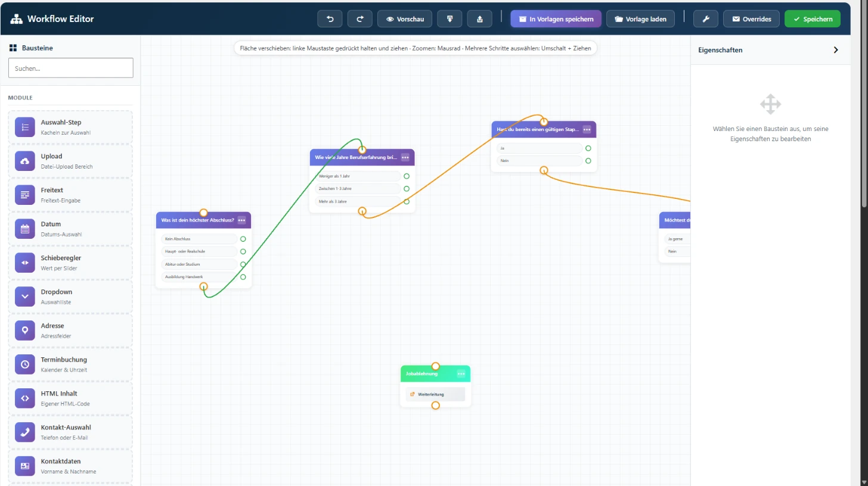Select the Kontaktdaten card icon
The height and width of the screenshot is (486, 868).
point(25,466)
